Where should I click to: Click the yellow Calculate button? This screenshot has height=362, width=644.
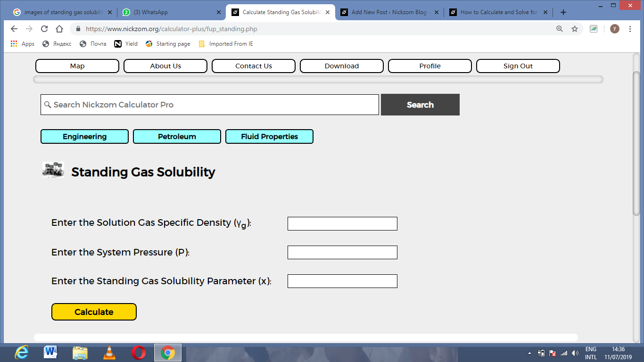tap(94, 312)
